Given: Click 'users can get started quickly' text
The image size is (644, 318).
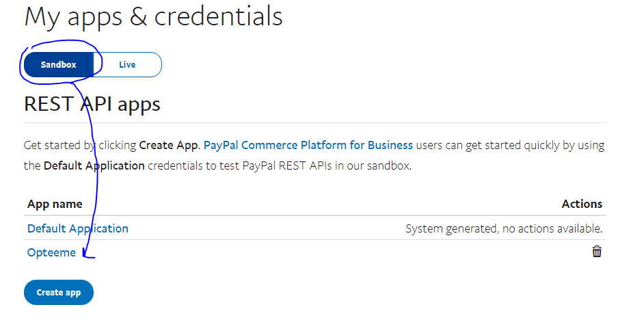Looking at the screenshot, I should (492, 145).
